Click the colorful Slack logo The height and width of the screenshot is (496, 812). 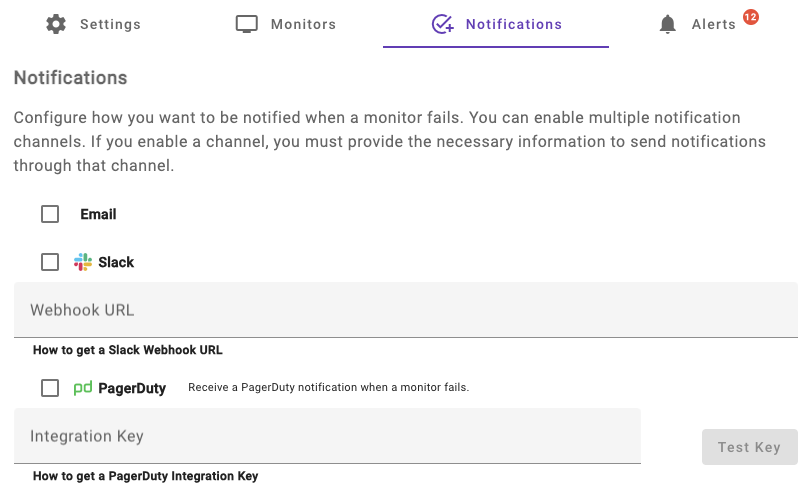[x=83, y=262]
